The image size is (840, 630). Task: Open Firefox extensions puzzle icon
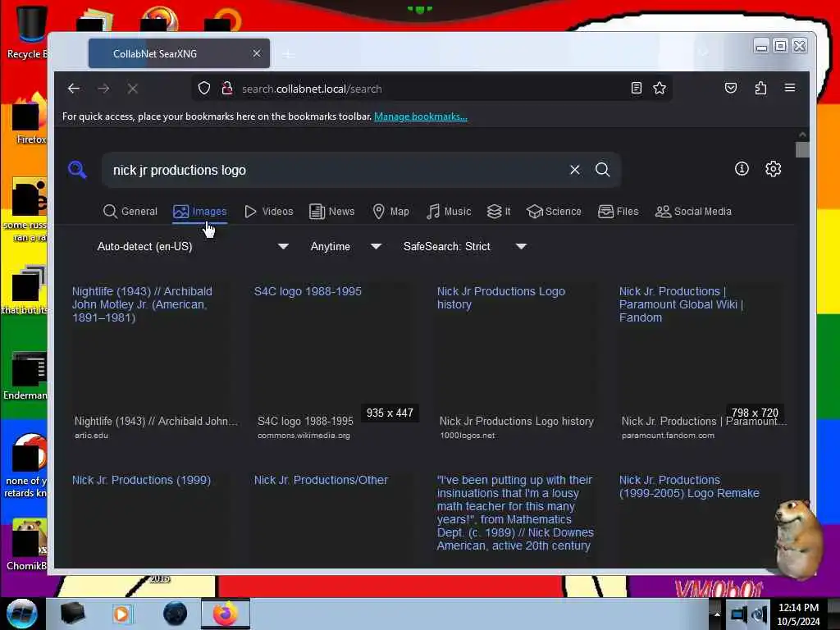click(760, 88)
